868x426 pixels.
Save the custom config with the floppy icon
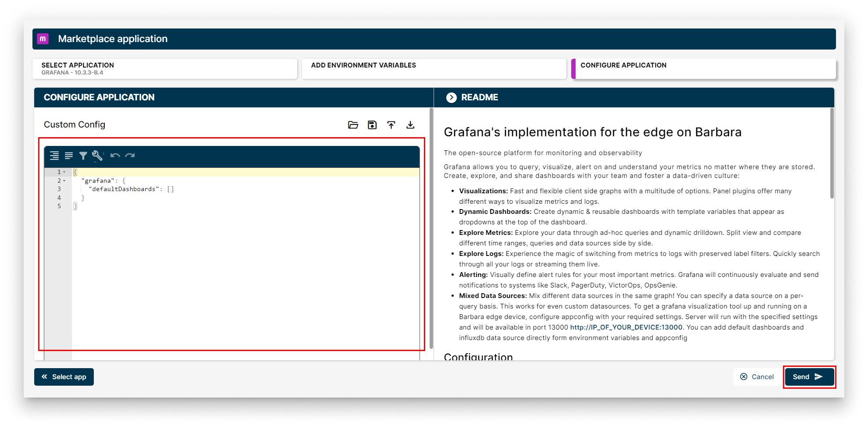tap(372, 124)
